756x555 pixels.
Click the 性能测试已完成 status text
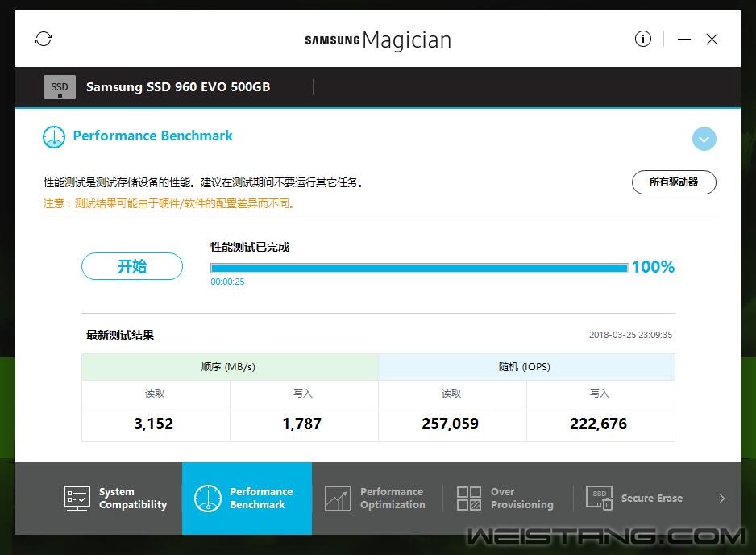pyautogui.click(x=250, y=247)
